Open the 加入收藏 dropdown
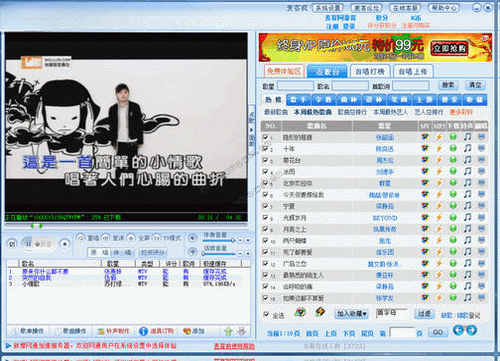 point(351,314)
